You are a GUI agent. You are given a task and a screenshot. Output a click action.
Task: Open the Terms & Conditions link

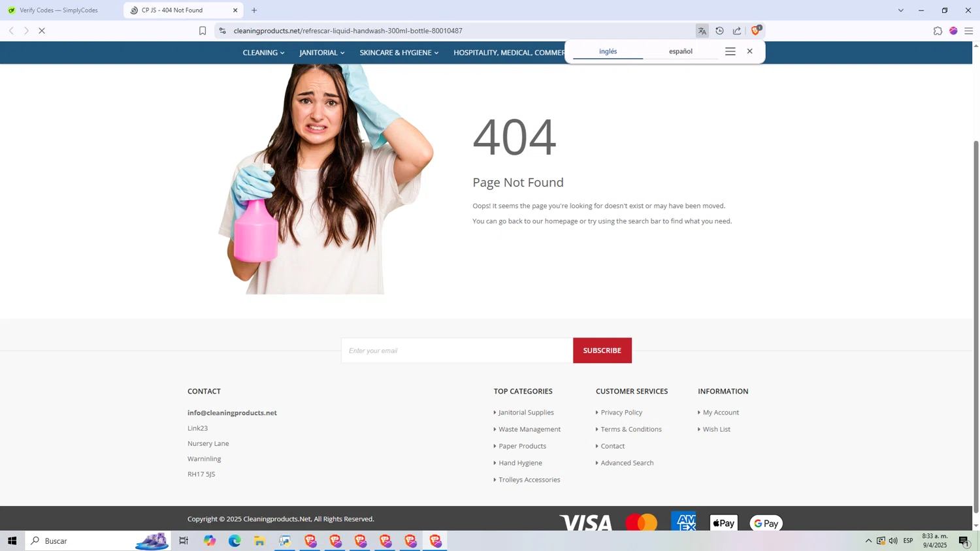pyautogui.click(x=631, y=430)
